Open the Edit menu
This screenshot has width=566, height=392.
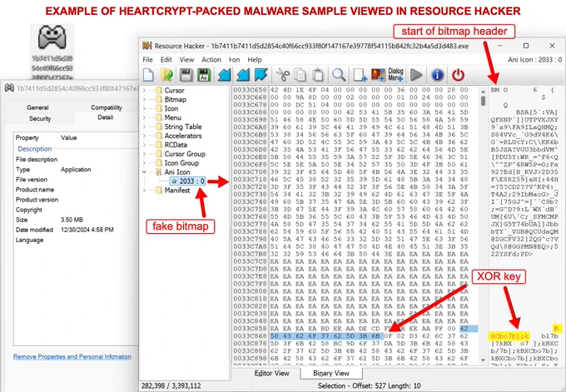tap(166, 60)
